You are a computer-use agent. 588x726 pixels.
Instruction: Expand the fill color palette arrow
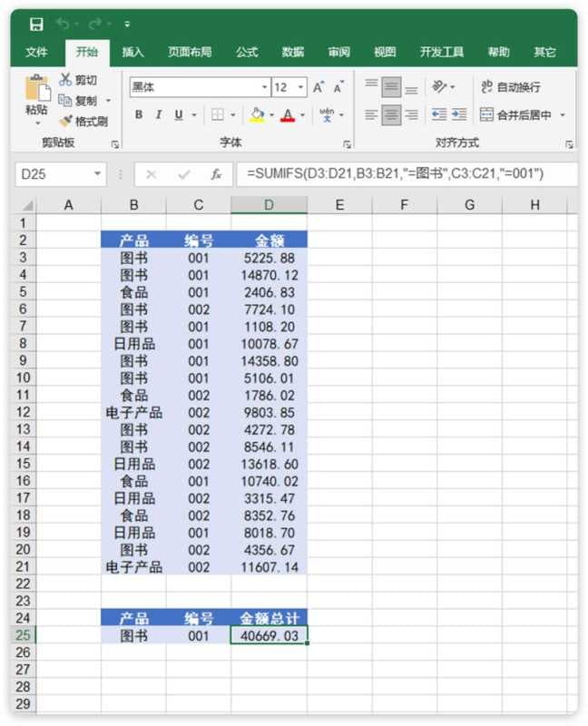[272, 115]
